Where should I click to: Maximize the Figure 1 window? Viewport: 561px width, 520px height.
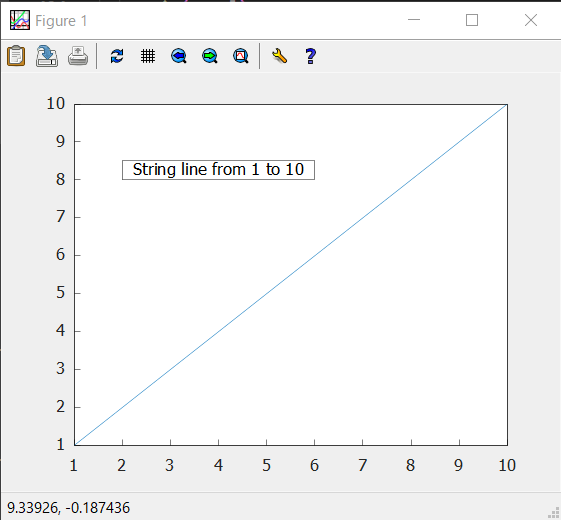[472, 20]
